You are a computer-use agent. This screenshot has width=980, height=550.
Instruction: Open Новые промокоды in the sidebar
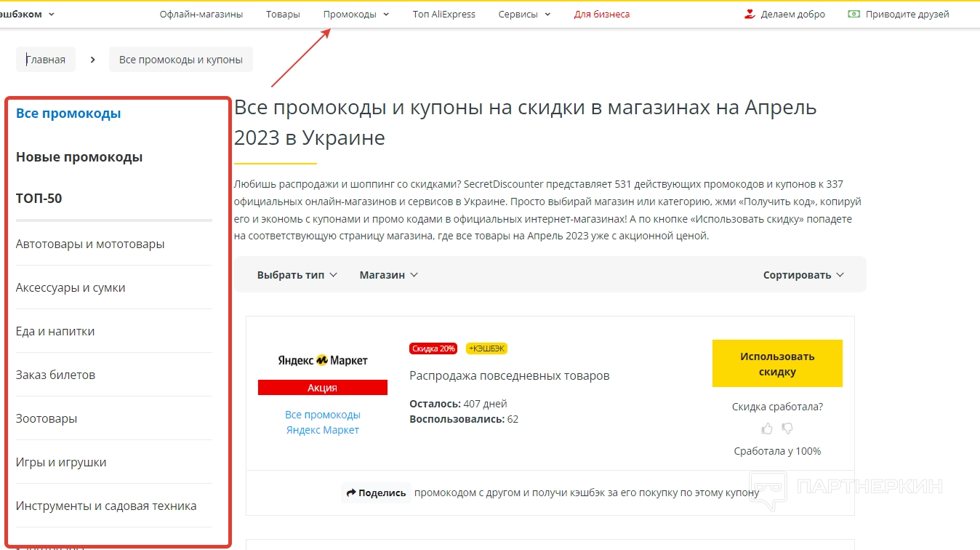point(79,157)
